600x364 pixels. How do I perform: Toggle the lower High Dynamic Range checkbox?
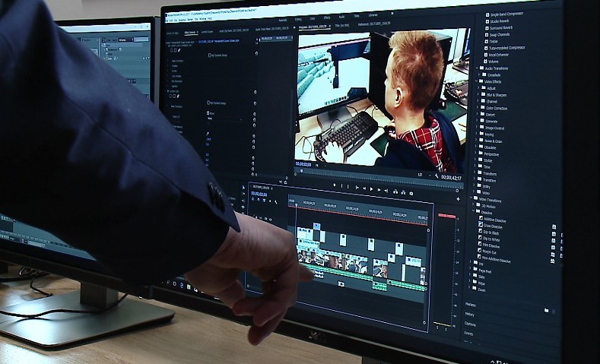click(x=208, y=103)
